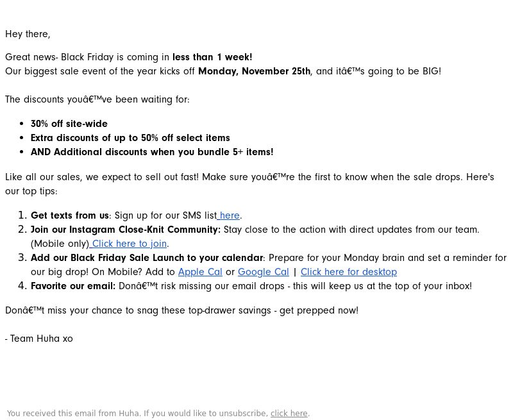Image resolution: width=513 pixels, height=420 pixels.
Task: Click 'You received this email from Huha' footer
Action: tap(74, 414)
